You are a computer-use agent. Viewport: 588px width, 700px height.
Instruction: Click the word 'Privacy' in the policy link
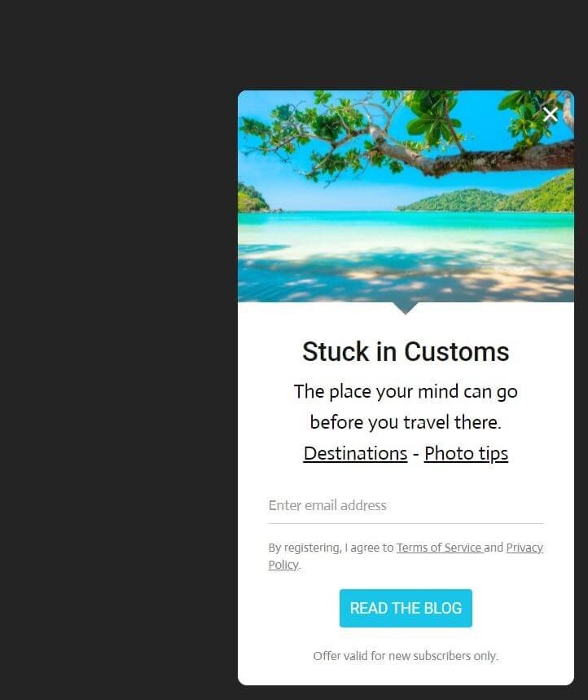click(524, 548)
